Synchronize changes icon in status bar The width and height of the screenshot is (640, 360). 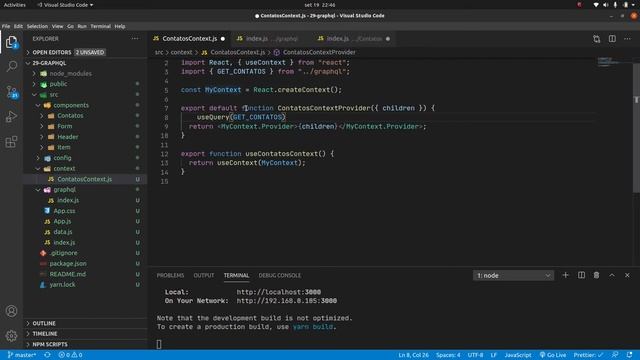pyautogui.click(x=47, y=355)
